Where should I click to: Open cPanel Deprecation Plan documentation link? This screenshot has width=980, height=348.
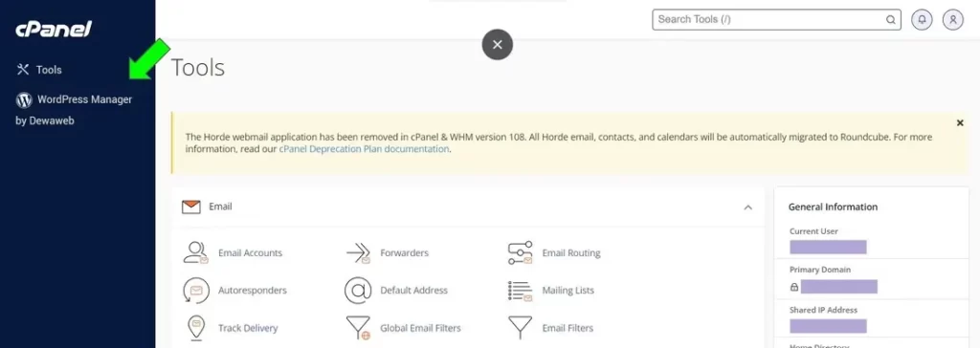pos(364,149)
